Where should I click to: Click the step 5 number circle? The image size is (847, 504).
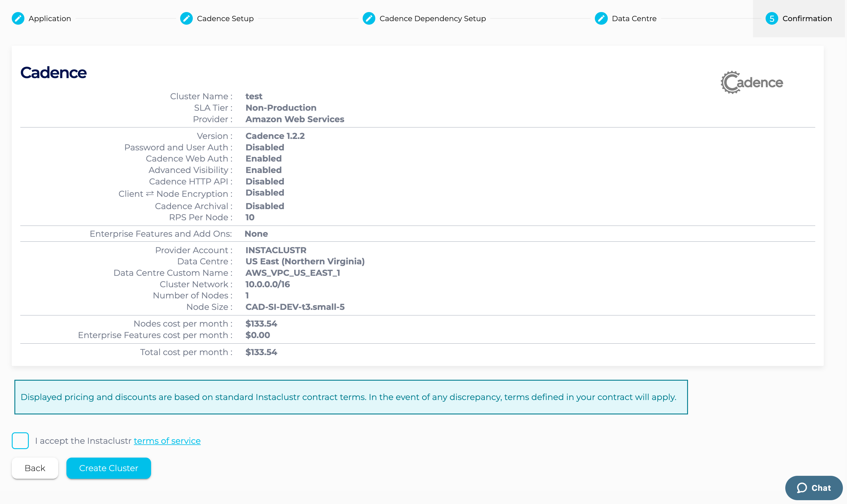[771, 18]
